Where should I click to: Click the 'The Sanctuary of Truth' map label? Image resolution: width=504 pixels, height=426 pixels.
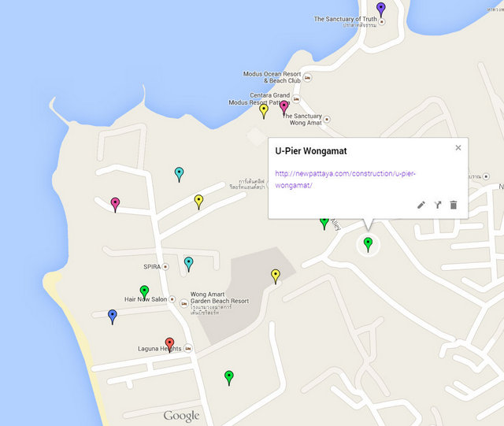click(345, 19)
